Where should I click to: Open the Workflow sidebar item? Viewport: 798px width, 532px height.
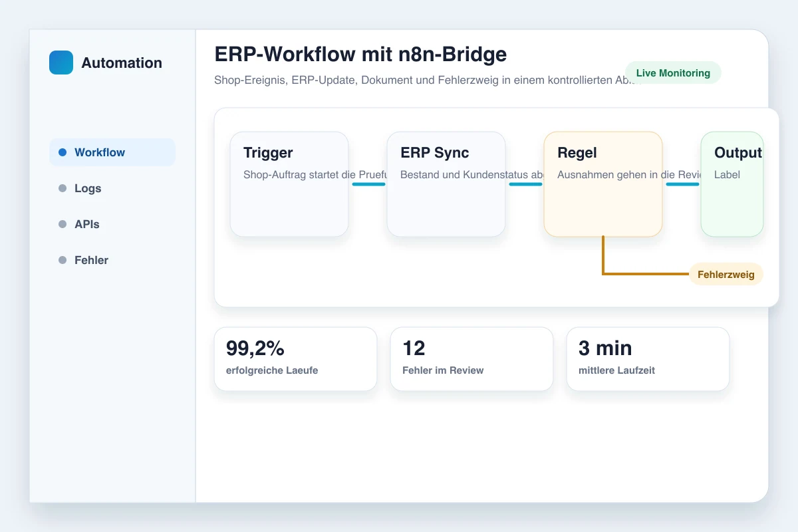(112, 152)
